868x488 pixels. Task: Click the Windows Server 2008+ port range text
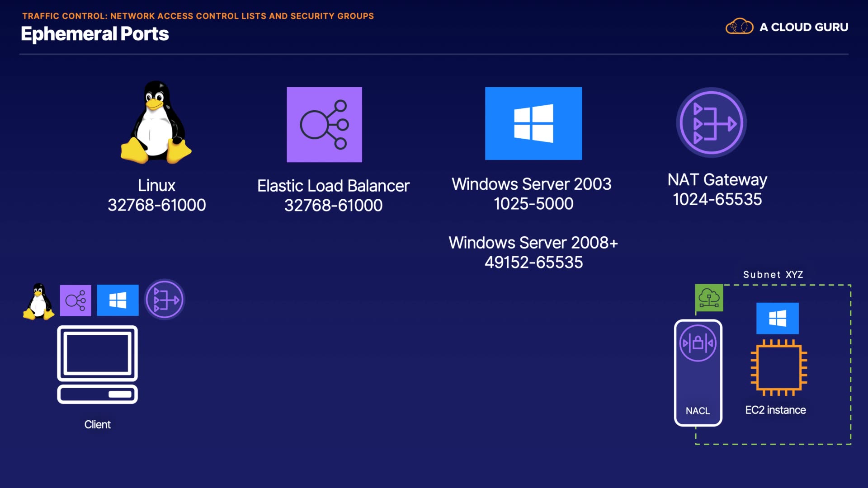pos(533,263)
